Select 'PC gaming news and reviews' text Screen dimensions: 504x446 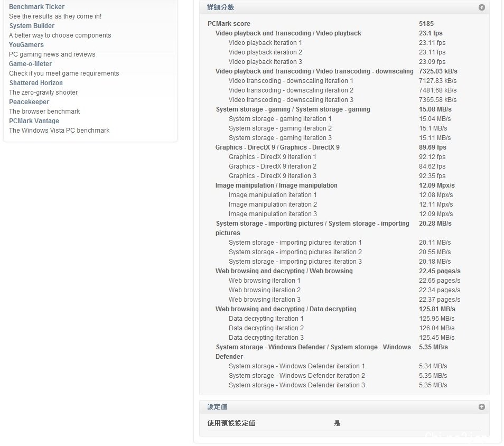tap(52, 54)
